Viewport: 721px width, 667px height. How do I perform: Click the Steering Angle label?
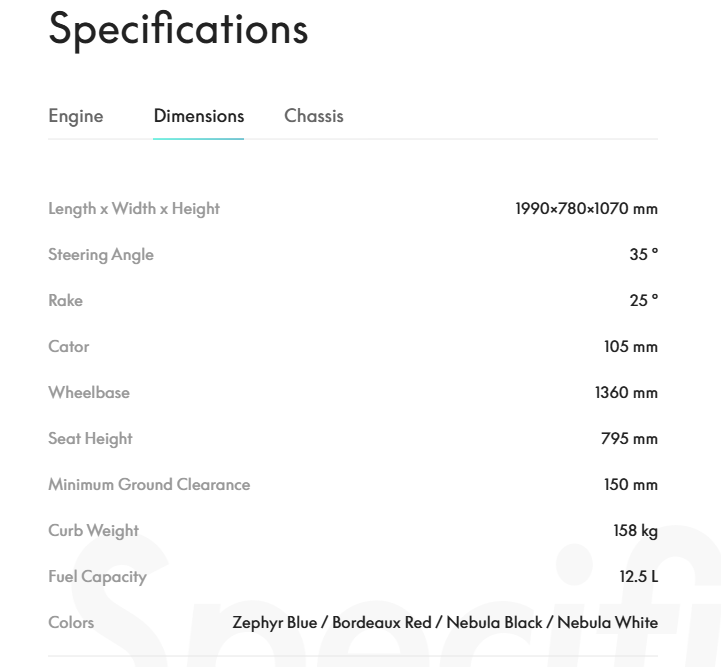pos(101,255)
